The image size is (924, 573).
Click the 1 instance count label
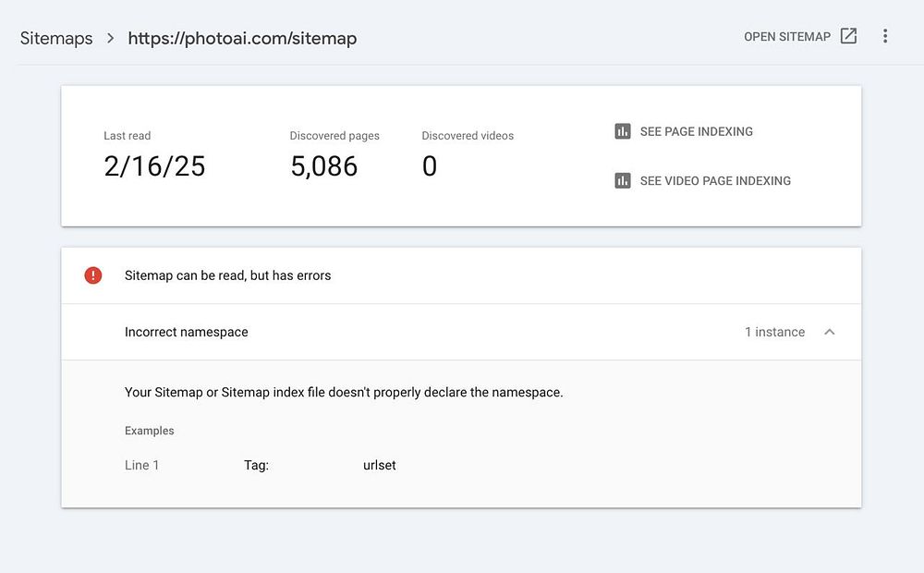point(774,332)
